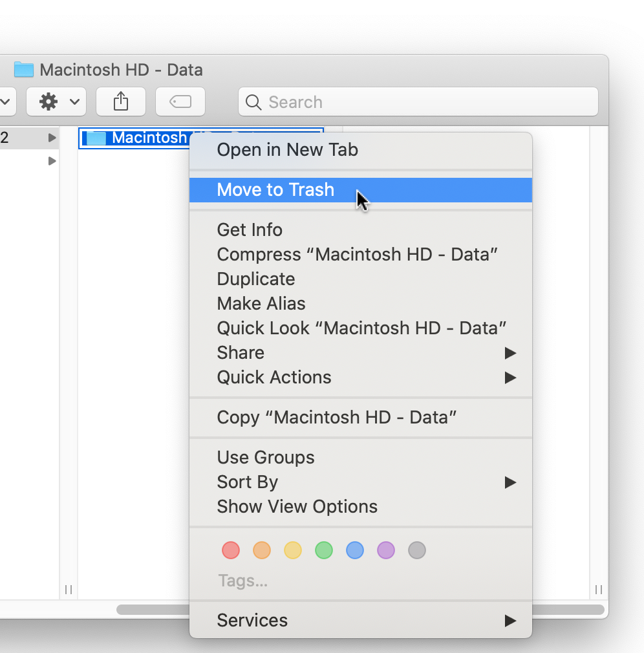The height and width of the screenshot is (653, 644).
Task: Expand the Services submenu
Action: click(x=361, y=621)
